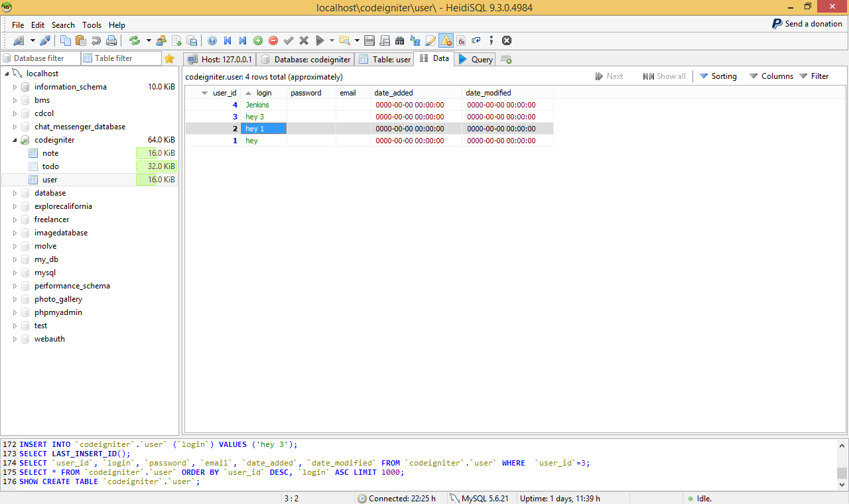849x504 pixels.
Task: Click the favorites star icon
Action: click(x=169, y=58)
